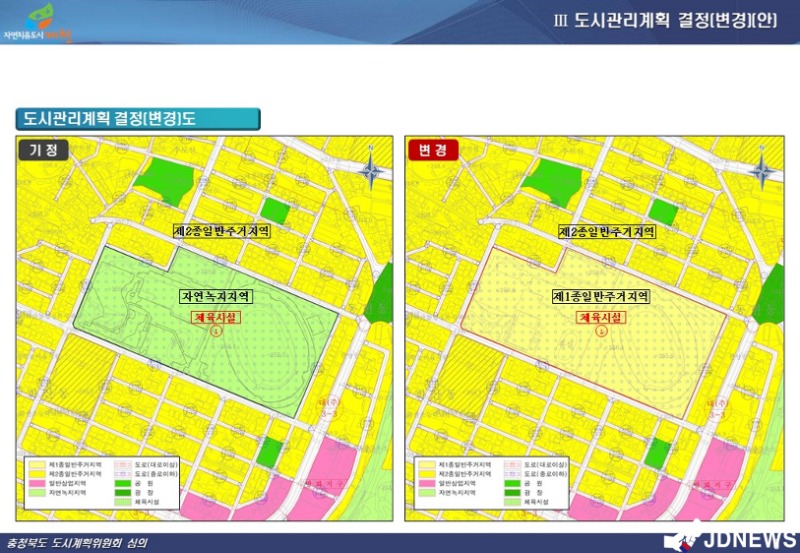Viewport: 800px width, 553px height.
Task: Click the 제1종일반주거지역 label on the right map
Action: (x=601, y=297)
